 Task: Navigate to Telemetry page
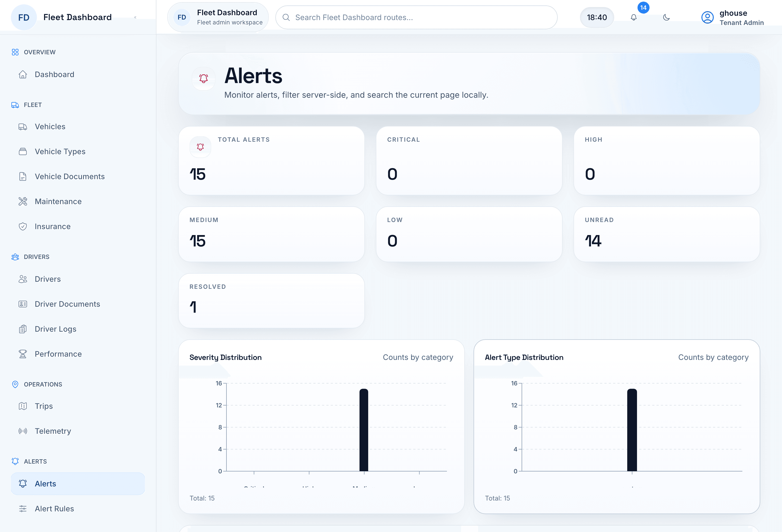click(x=78, y=431)
